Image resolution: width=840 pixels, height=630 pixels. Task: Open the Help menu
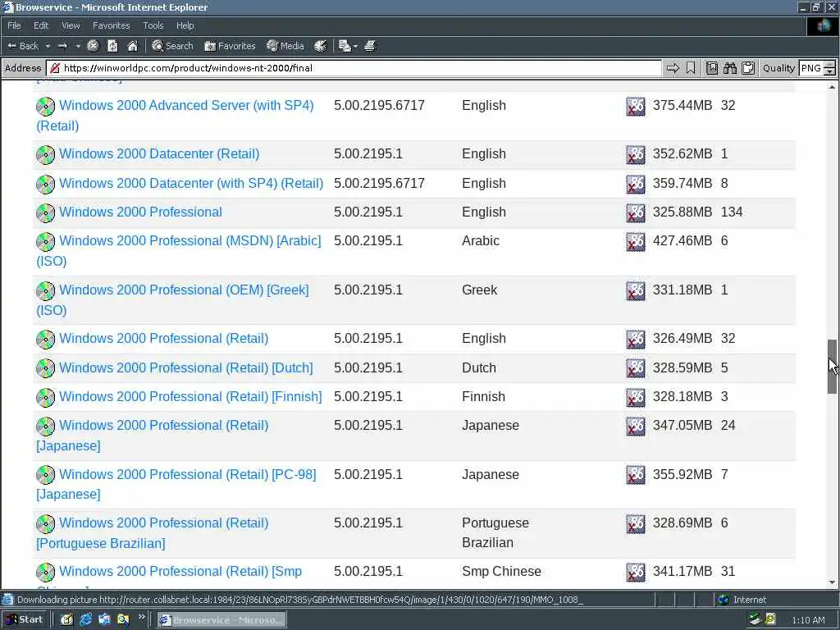coord(185,25)
